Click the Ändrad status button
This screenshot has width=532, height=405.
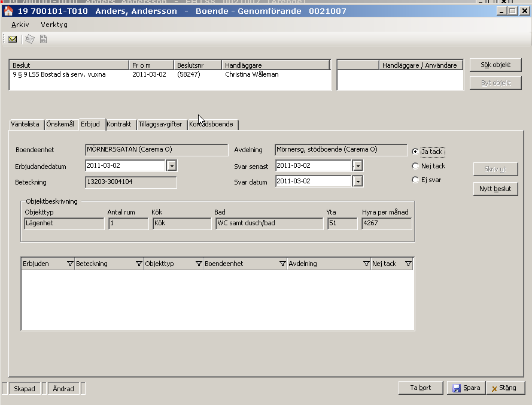(63, 389)
